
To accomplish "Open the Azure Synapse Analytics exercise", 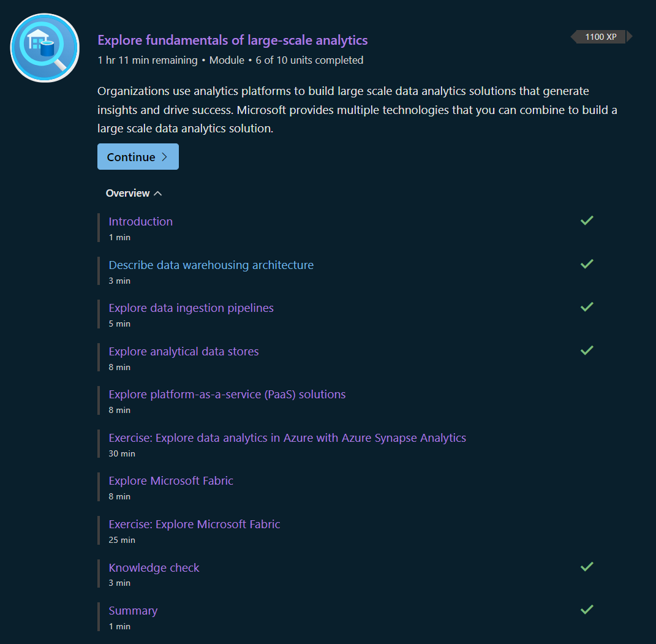I will 287,438.
